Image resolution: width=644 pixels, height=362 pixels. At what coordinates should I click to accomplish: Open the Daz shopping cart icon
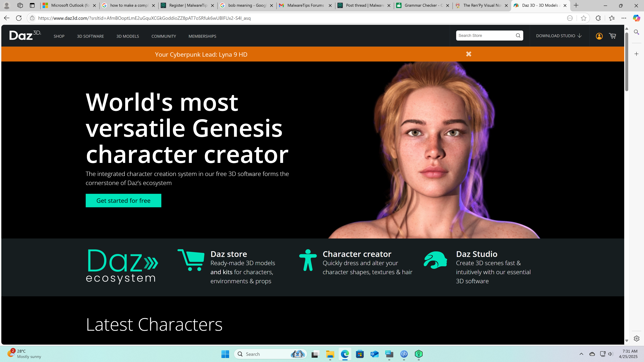tap(612, 36)
